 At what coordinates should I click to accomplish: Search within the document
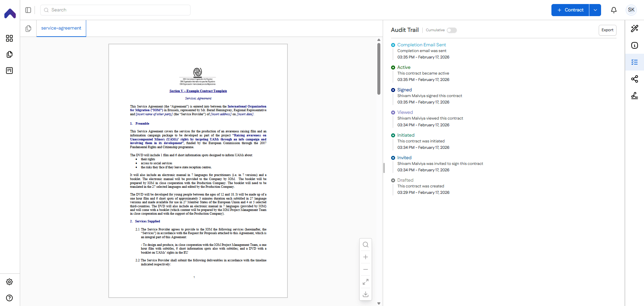[x=366, y=245]
